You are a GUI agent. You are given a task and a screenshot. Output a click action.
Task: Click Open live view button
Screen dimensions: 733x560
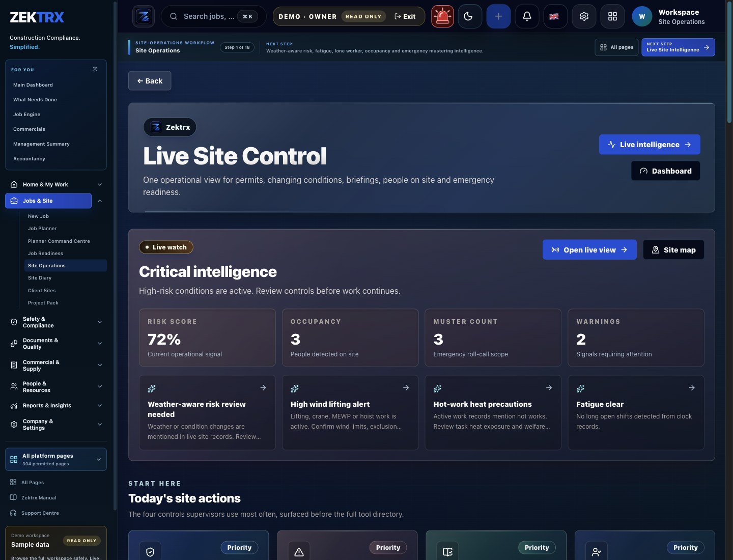coord(589,250)
